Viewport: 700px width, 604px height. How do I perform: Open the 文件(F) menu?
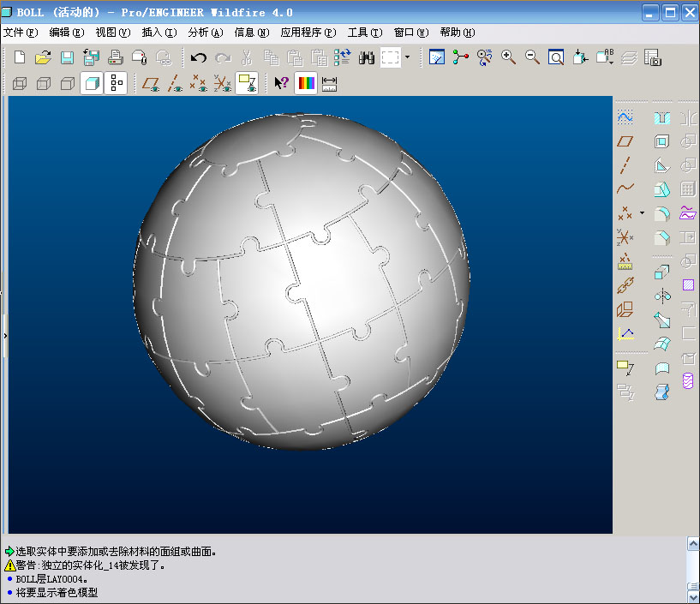point(21,33)
